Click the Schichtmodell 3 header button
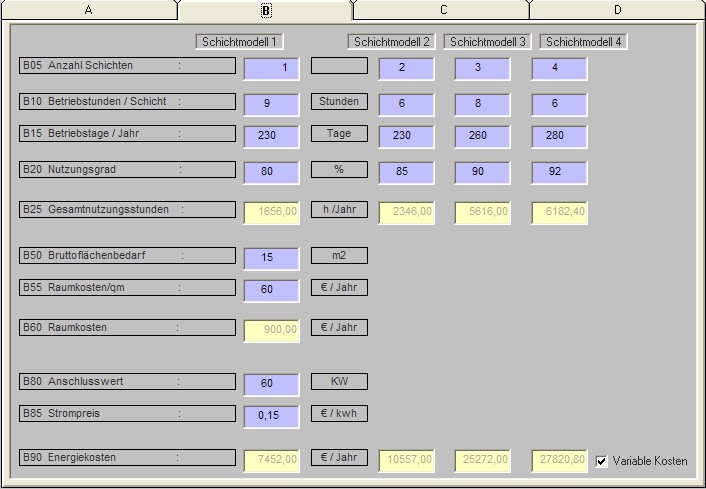This screenshot has width=706, height=489. pyautogui.click(x=488, y=42)
